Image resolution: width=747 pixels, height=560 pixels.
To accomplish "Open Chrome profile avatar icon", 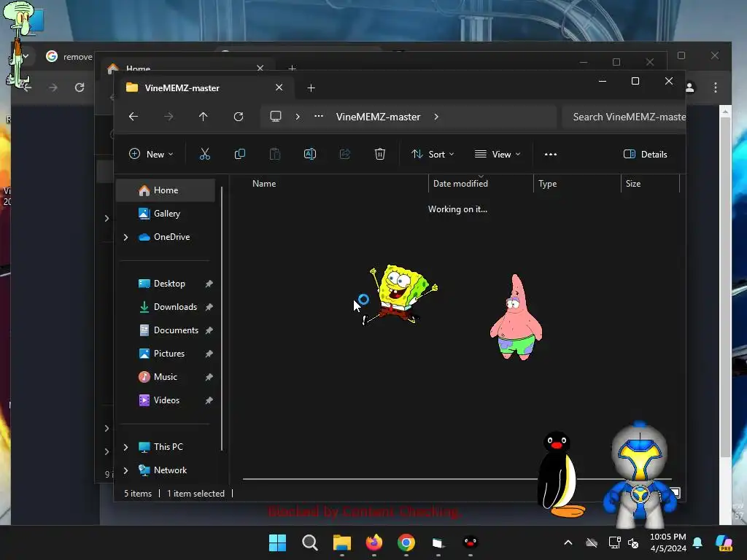I will 690,87.
